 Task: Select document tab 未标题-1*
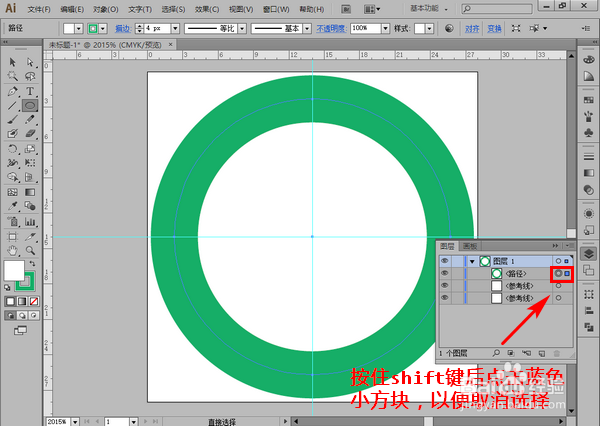tap(105, 45)
